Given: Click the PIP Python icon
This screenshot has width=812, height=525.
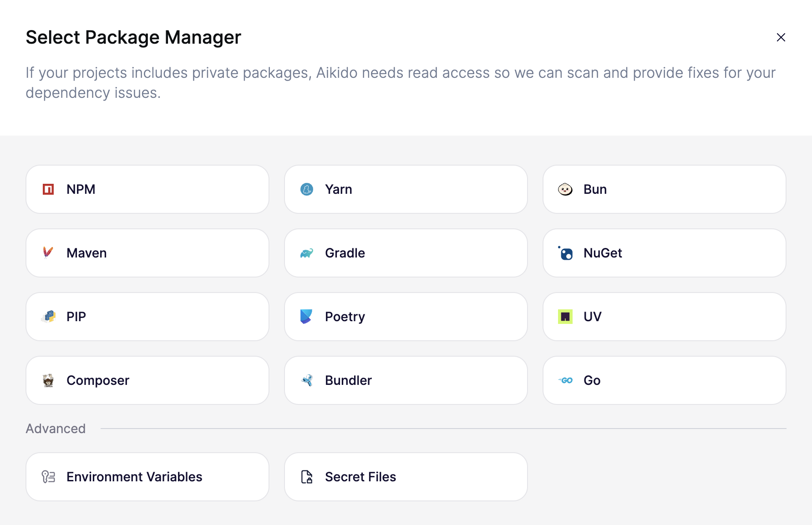Looking at the screenshot, I should coord(48,317).
